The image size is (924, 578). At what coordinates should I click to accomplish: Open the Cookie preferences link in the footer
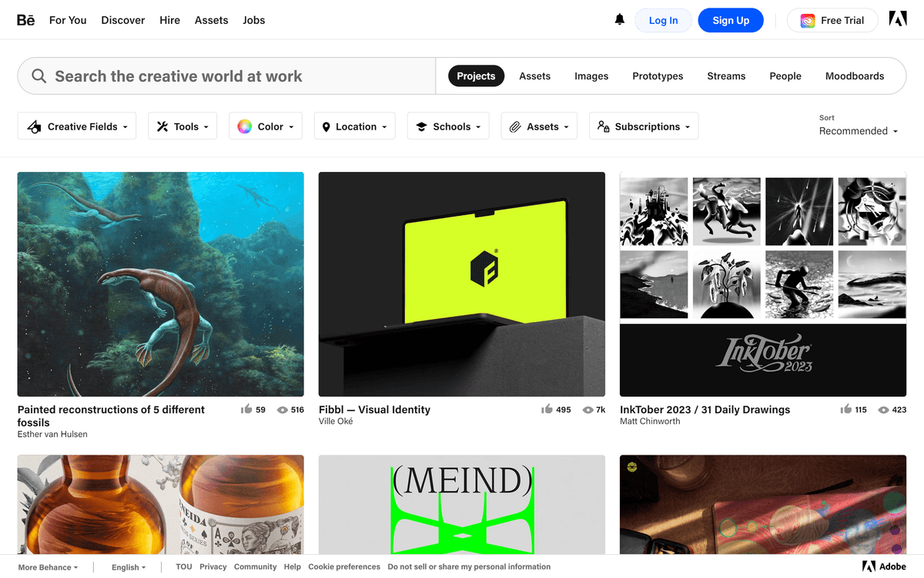coord(344,566)
